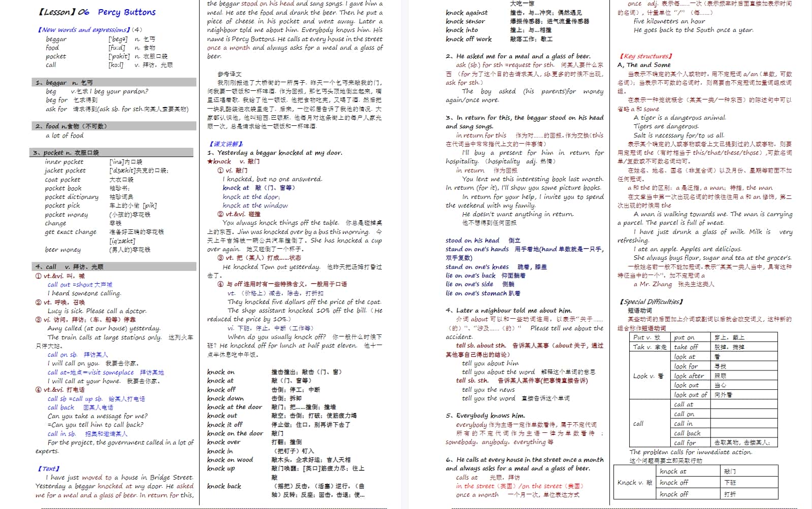
Task: Select the heading "【课文讲解】"
Action: (226, 144)
